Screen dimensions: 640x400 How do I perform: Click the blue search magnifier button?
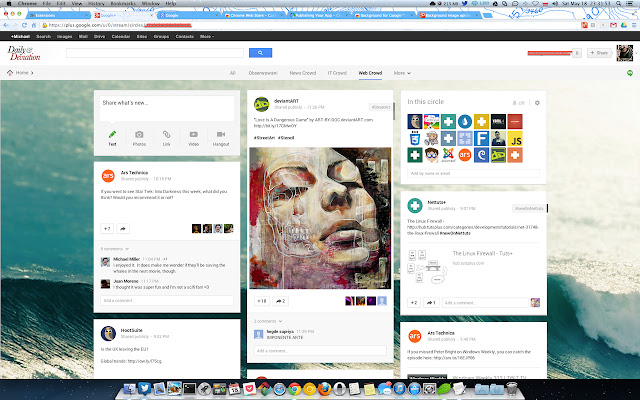260,53
